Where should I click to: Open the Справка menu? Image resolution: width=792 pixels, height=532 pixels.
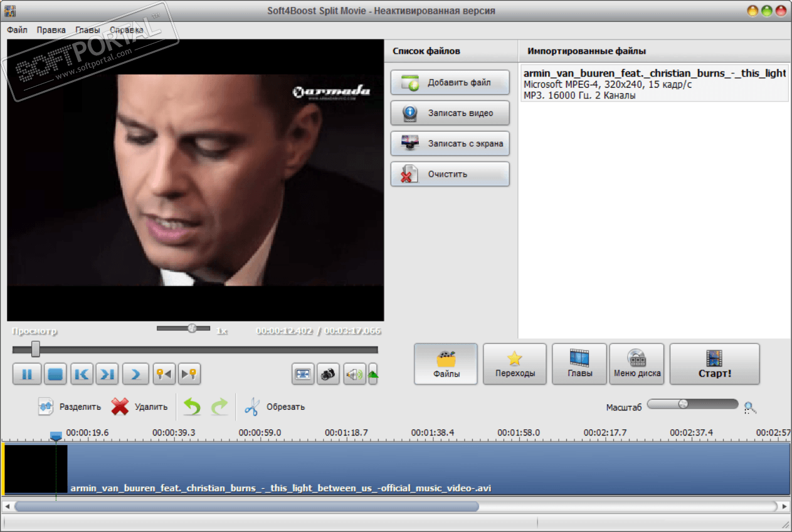126,29
